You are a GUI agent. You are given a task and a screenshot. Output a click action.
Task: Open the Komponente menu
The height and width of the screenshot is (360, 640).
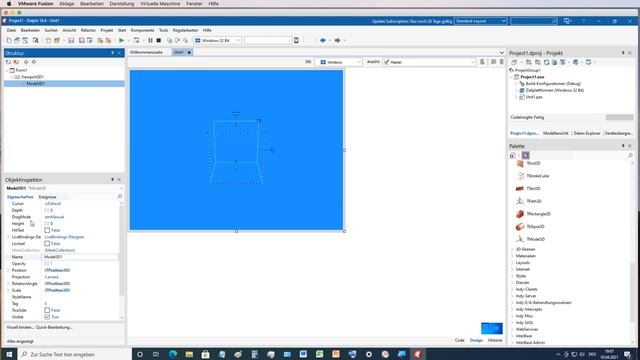(x=142, y=30)
